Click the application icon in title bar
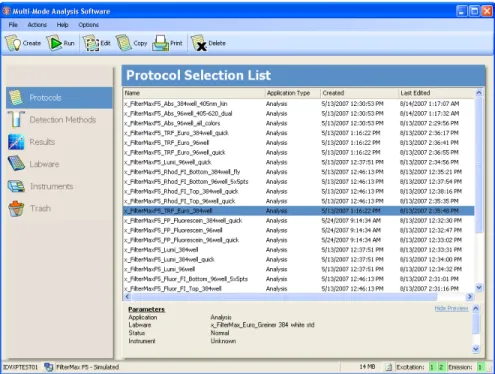This screenshot has height=374, width=495. [x=6, y=11]
